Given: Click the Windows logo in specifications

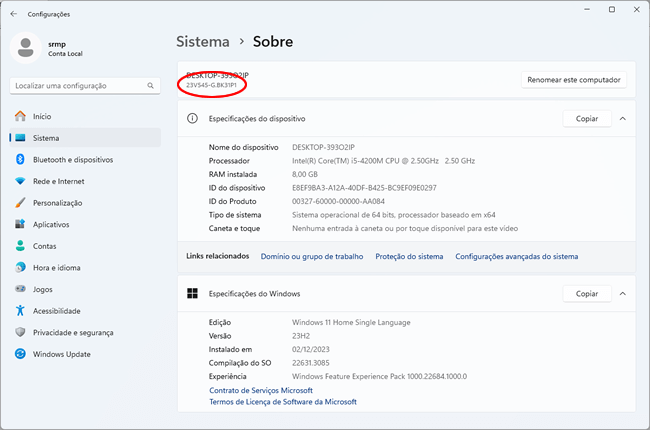Looking at the screenshot, I should [192, 294].
